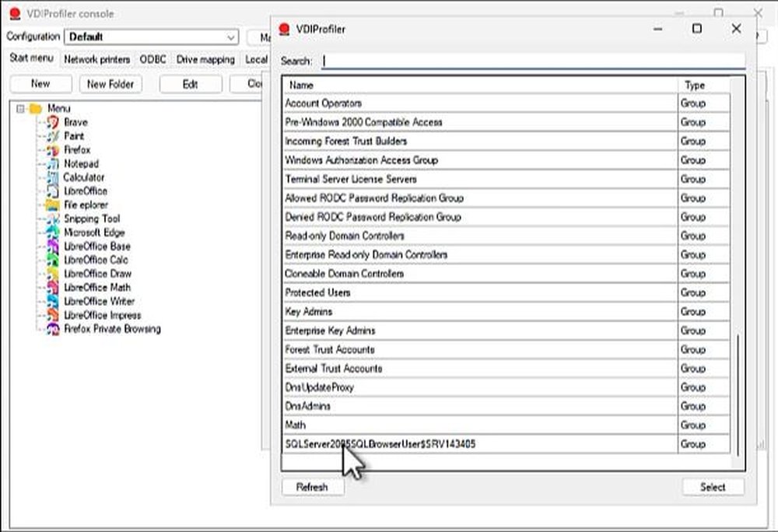Viewport: 778px width, 532px height.
Task: Select Microsoft Edge tree item label
Action: click(x=94, y=233)
